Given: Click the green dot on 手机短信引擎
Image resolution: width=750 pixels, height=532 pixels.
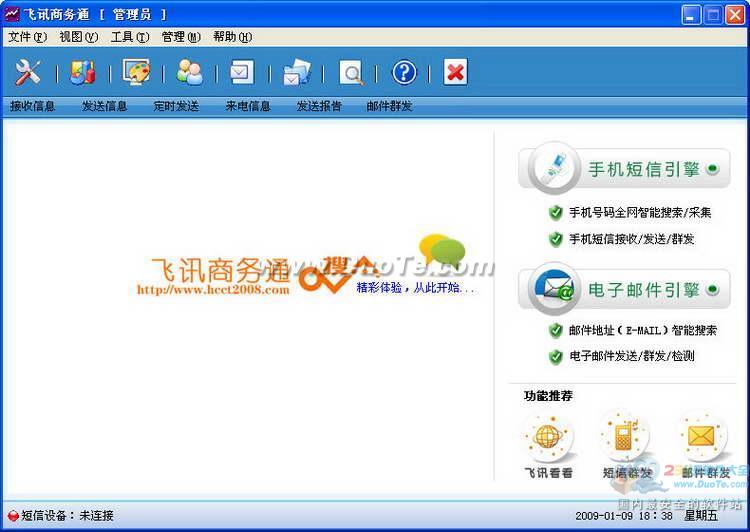Looking at the screenshot, I should coord(713,169).
